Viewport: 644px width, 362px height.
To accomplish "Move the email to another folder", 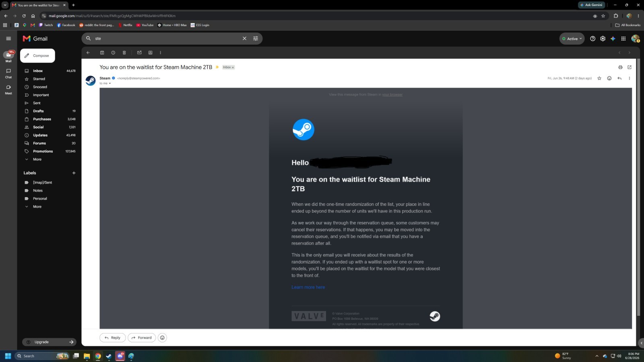I will click(151, 53).
